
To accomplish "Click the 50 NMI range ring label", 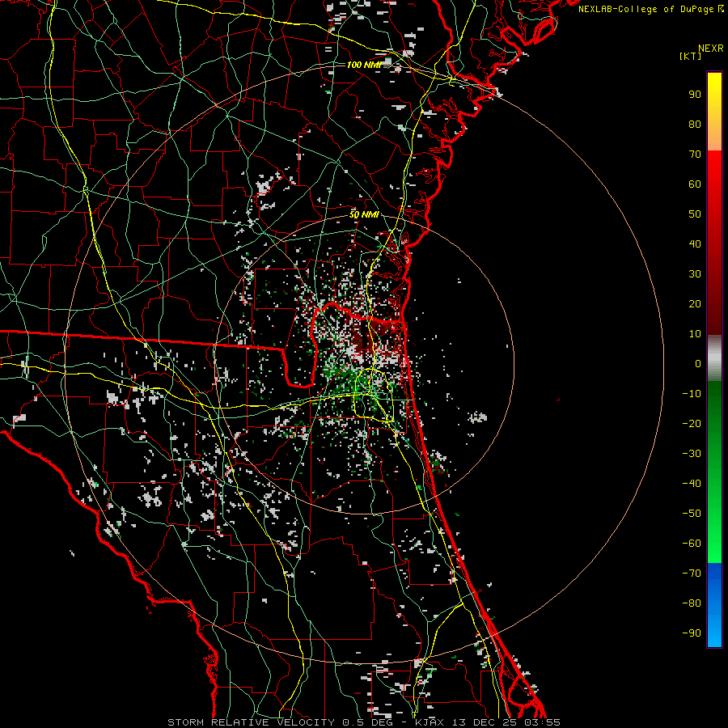I will coord(364,215).
